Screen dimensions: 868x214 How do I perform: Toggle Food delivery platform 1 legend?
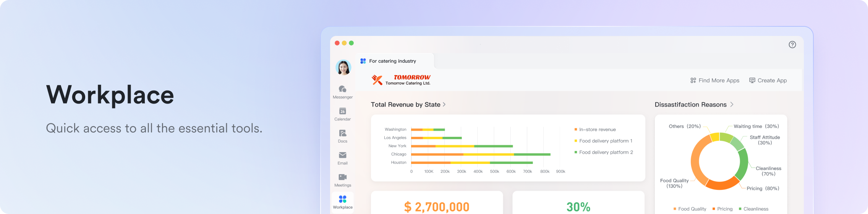(x=605, y=141)
